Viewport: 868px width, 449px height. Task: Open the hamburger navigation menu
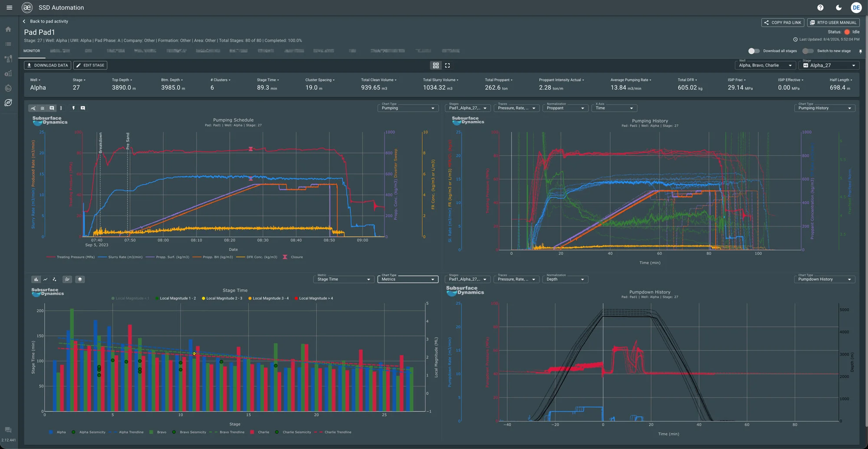(9, 7)
